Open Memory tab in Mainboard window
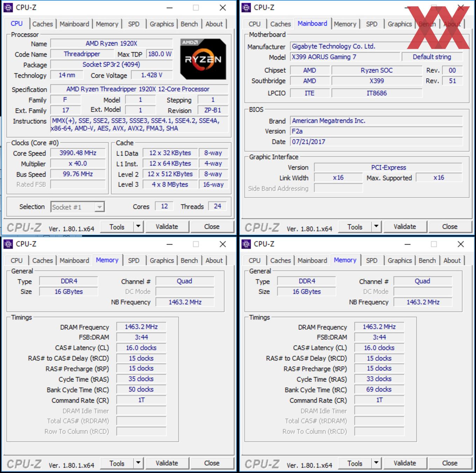 [345, 24]
